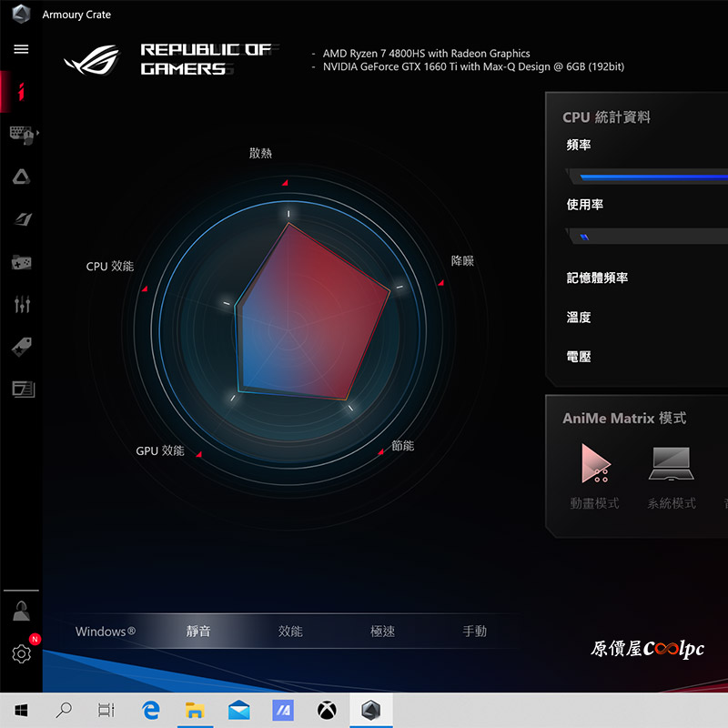Select the 靜音 silent mode
Viewport: 728px width, 728px height.
point(198,632)
